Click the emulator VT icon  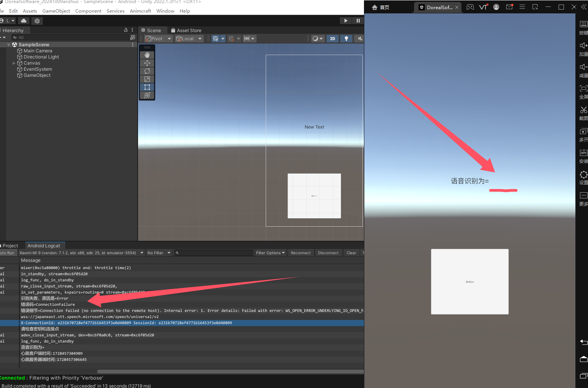pyautogui.click(x=483, y=7)
